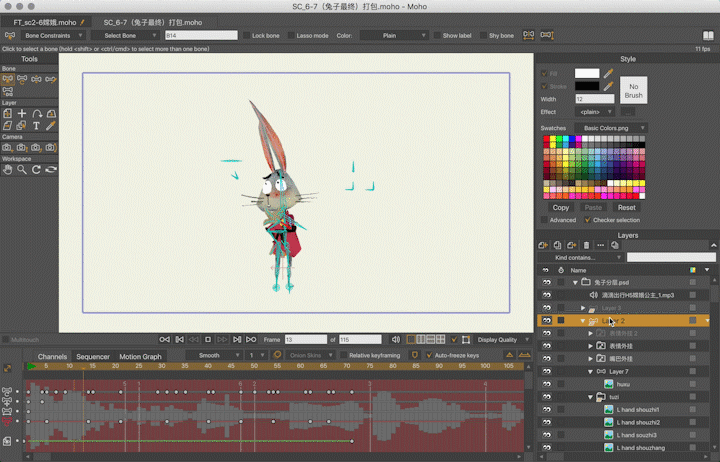The width and height of the screenshot is (720, 462).
Task: Hide the Layer 2 via eye icon
Action: tap(546, 321)
